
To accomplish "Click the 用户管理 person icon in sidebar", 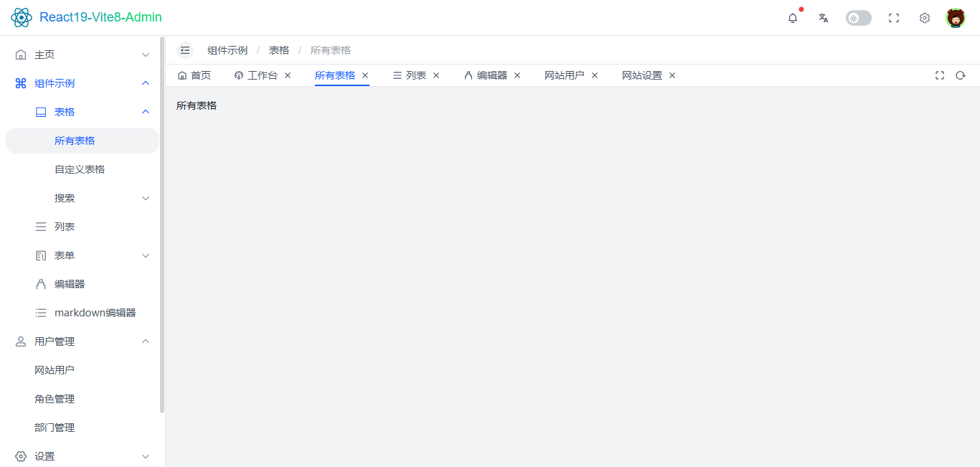I will pos(21,341).
